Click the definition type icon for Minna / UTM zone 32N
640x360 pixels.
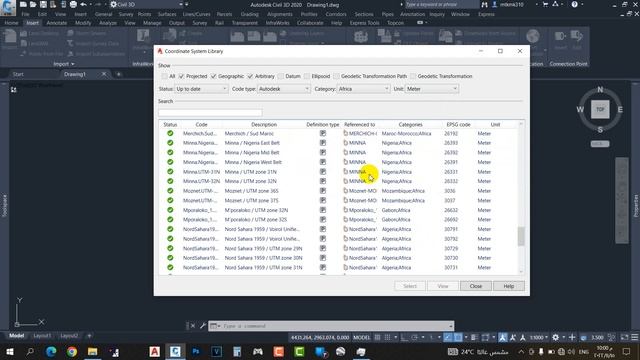tap(323, 181)
